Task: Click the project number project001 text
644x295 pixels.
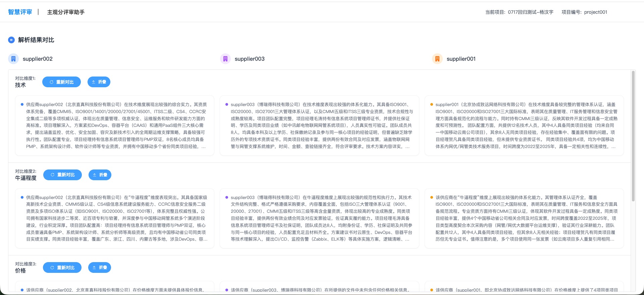Action: click(x=584, y=12)
